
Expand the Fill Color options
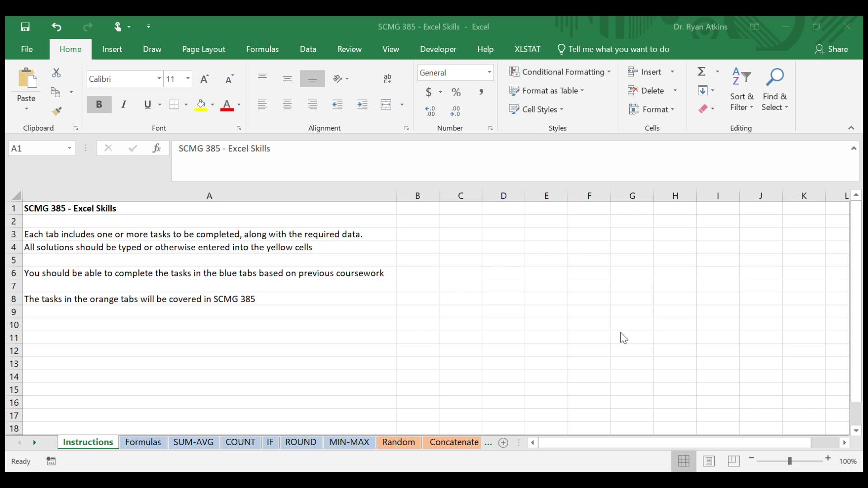coord(213,105)
